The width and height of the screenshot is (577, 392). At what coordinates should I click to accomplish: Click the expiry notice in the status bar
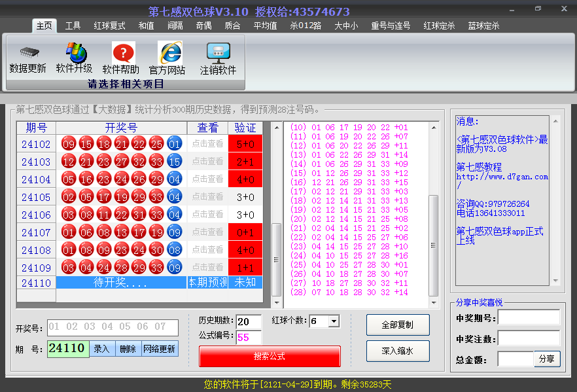tap(297, 385)
